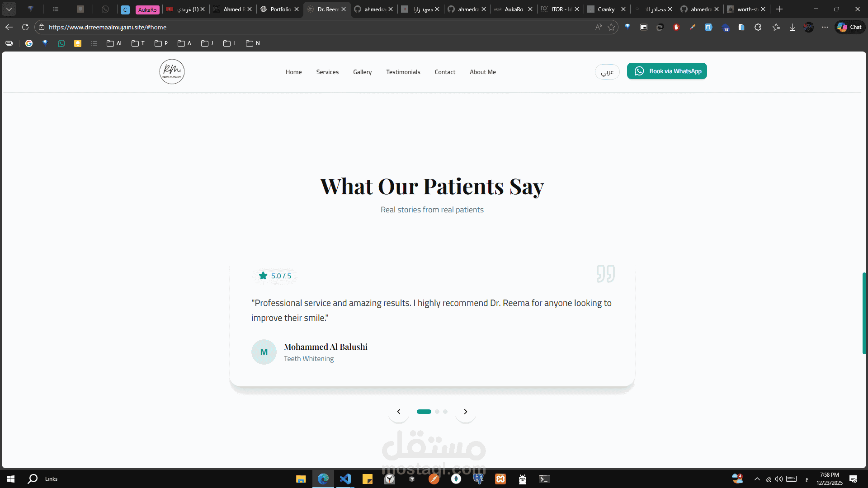Click the eyedropper color picker extension
This screenshot has height=488, width=868.
[693, 27]
